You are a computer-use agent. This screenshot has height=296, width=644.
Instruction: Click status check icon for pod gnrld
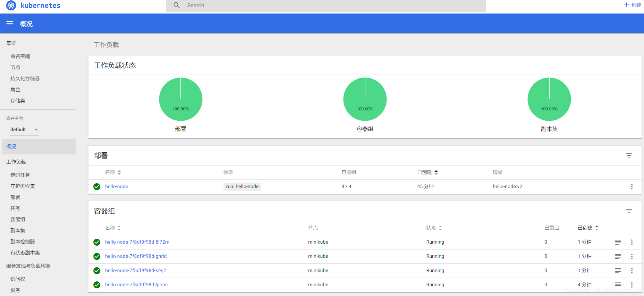point(97,256)
